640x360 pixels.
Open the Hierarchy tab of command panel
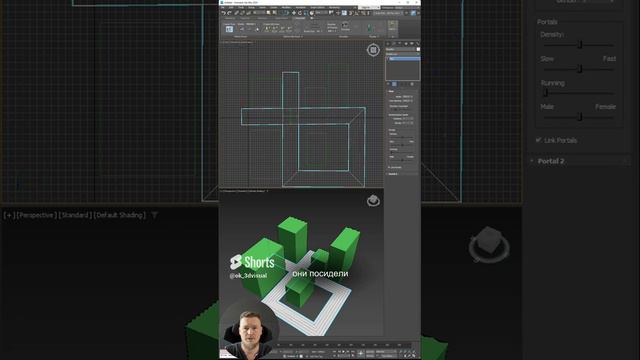pos(399,44)
